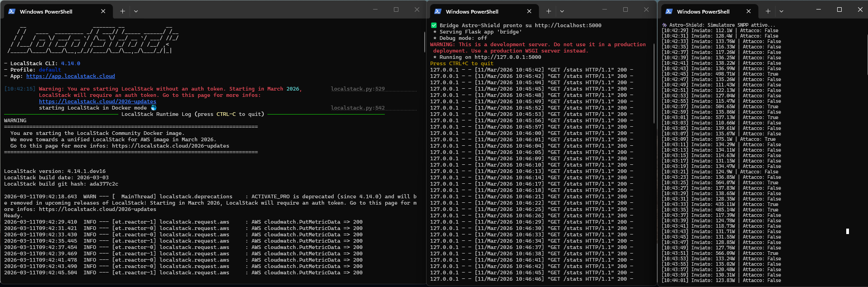The height and width of the screenshot is (287, 868).
Task: Click scrollbar thumb in left PowerShell window
Action: (424, 42)
